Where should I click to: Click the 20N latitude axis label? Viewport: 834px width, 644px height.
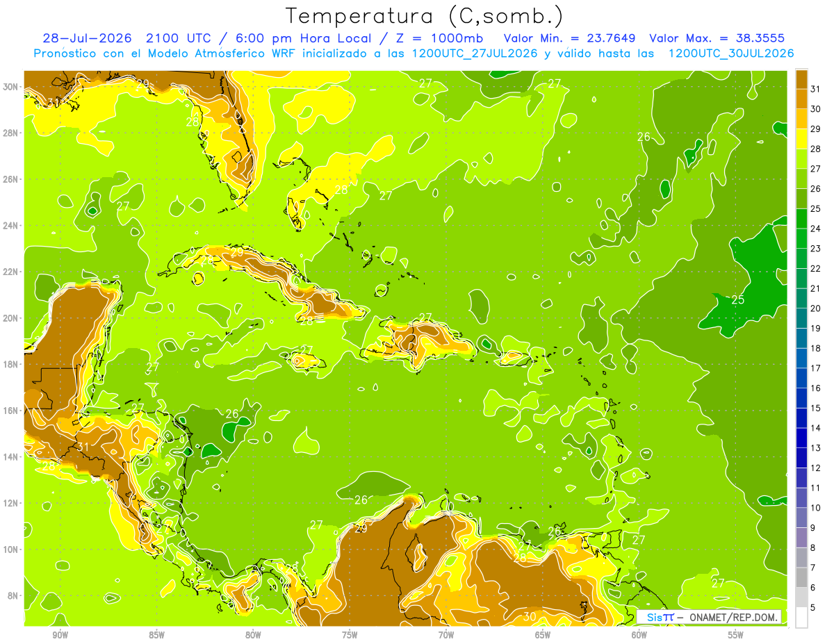[x=10, y=318]
